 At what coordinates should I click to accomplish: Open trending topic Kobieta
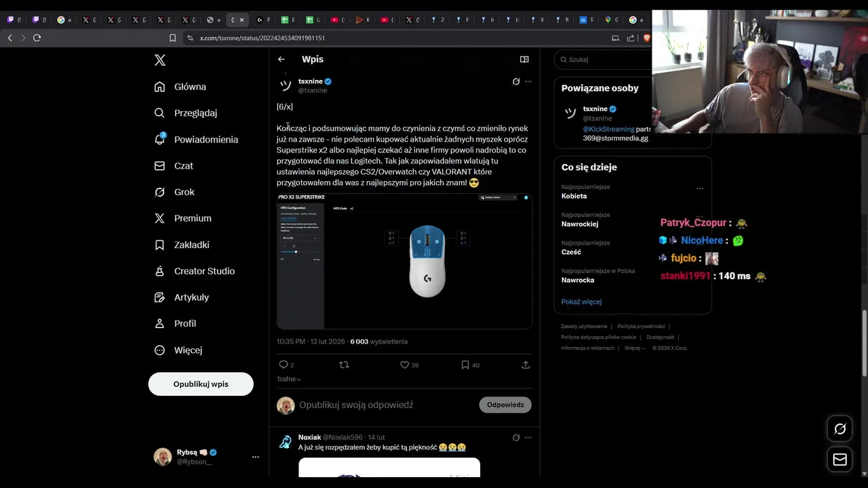point(574,196)
